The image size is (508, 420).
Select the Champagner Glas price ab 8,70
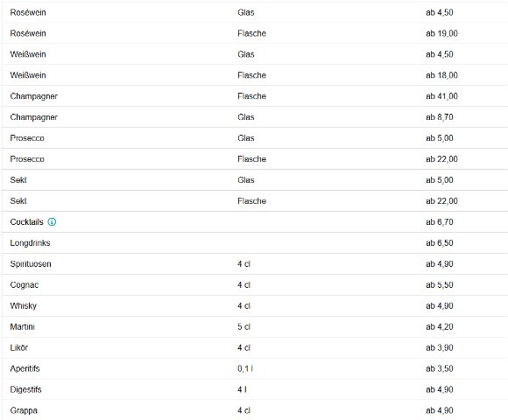click(440, 117)
